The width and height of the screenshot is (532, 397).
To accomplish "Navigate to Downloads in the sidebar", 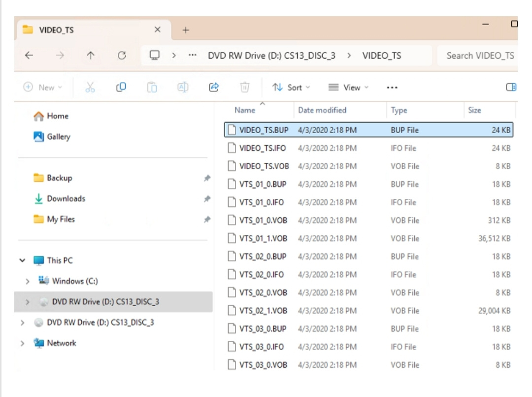I will 66,198.
